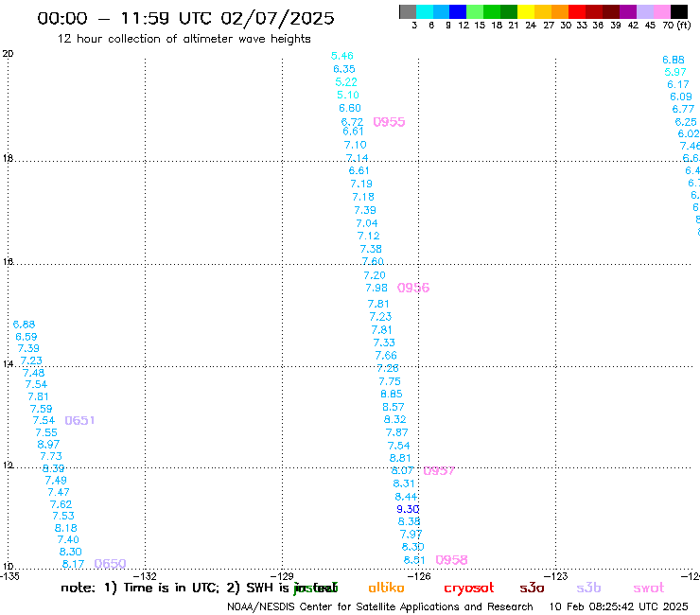Image resolution: width=700 pixels, height=615 pixels.
Task: Select the bright red swatch in the color scale
Action: [577, 12]
